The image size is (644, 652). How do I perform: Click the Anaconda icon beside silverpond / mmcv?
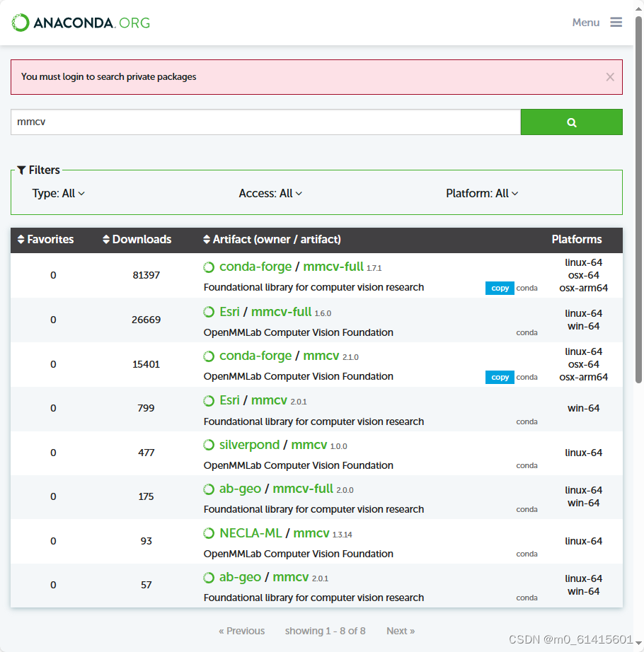(209, 445)
